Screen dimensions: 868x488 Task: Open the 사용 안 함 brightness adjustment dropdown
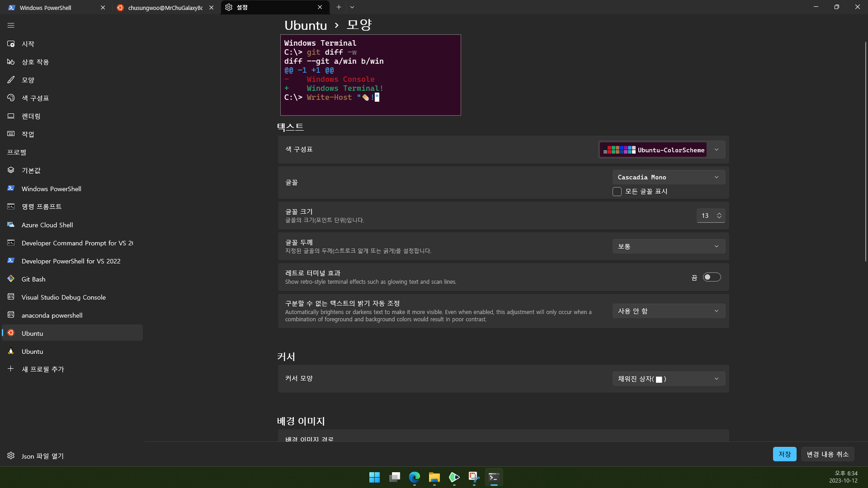tap(669, 311)
